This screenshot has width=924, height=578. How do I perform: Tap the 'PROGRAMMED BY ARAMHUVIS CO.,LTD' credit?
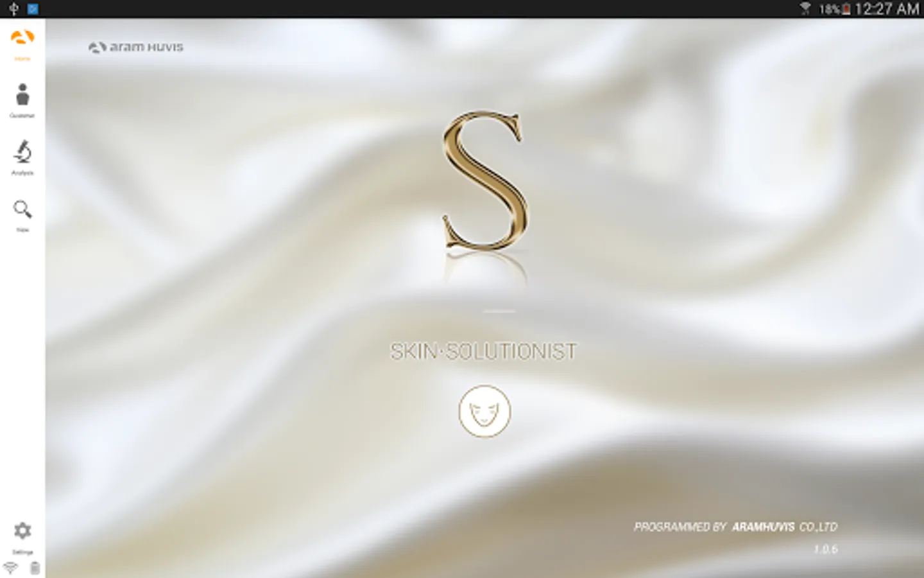tap(735, 527)
